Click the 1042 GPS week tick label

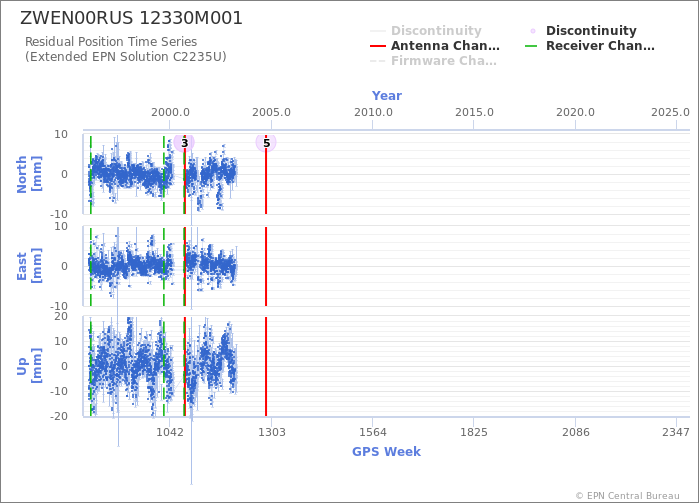coord(170,432)
